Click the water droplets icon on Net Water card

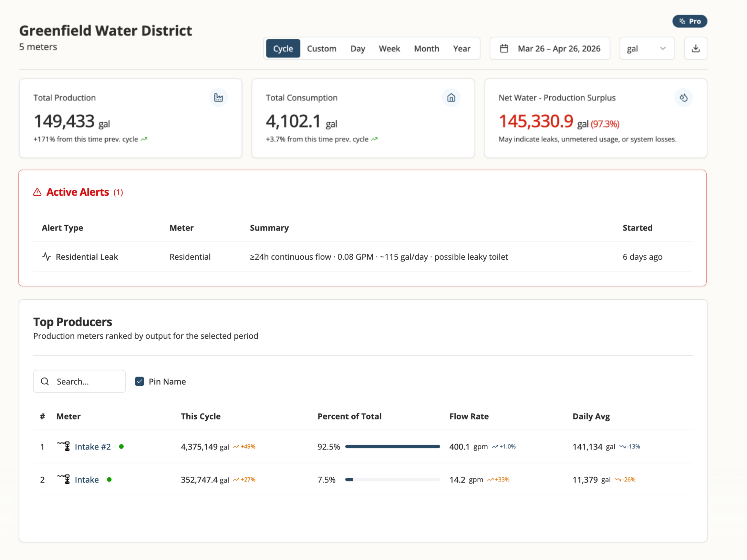click(683, 98)
